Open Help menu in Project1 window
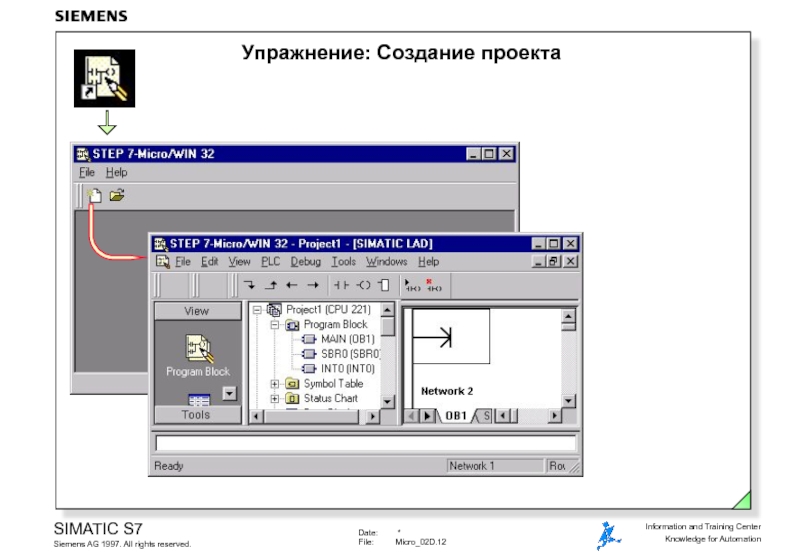 (429, 262)
